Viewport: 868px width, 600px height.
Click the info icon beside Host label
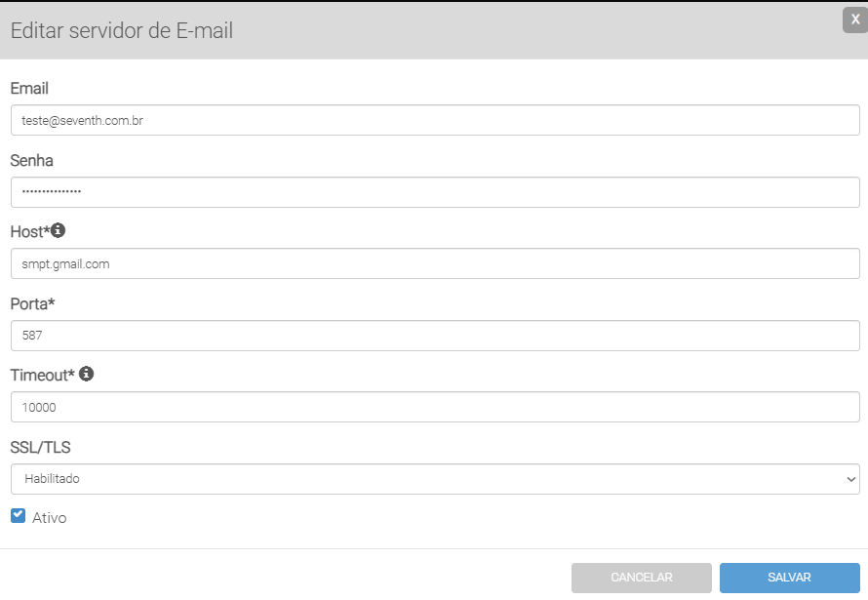[x=59, y=231]
